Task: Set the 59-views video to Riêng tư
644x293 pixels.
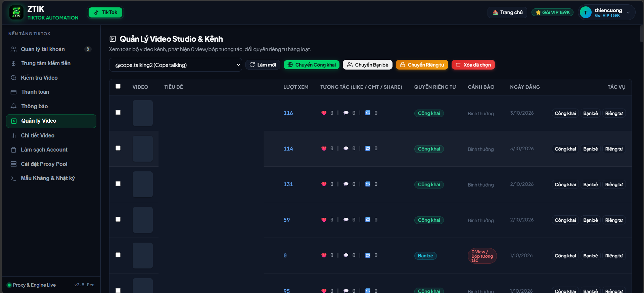Action: pyautogui.click(x=614, y=220)
